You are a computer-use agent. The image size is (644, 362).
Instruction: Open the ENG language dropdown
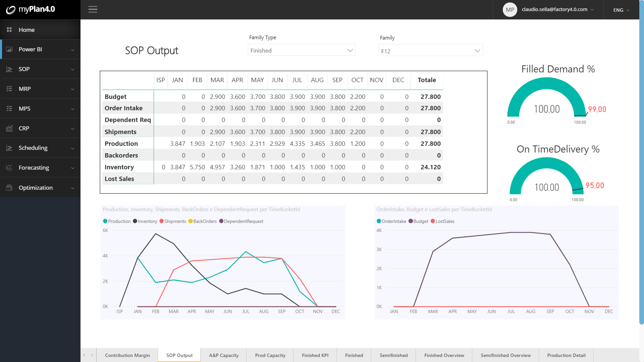(x=621, y=10)
